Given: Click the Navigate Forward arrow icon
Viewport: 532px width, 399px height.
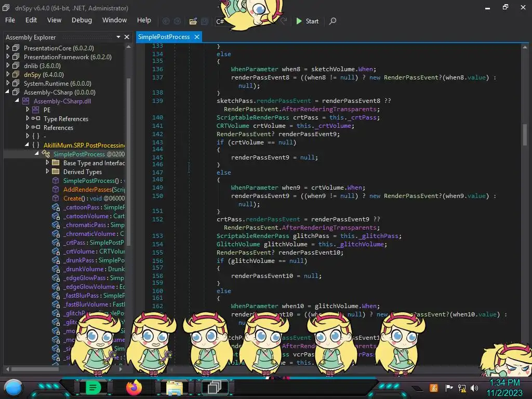Looking at the screenshot, I should [x=177, y=21].
